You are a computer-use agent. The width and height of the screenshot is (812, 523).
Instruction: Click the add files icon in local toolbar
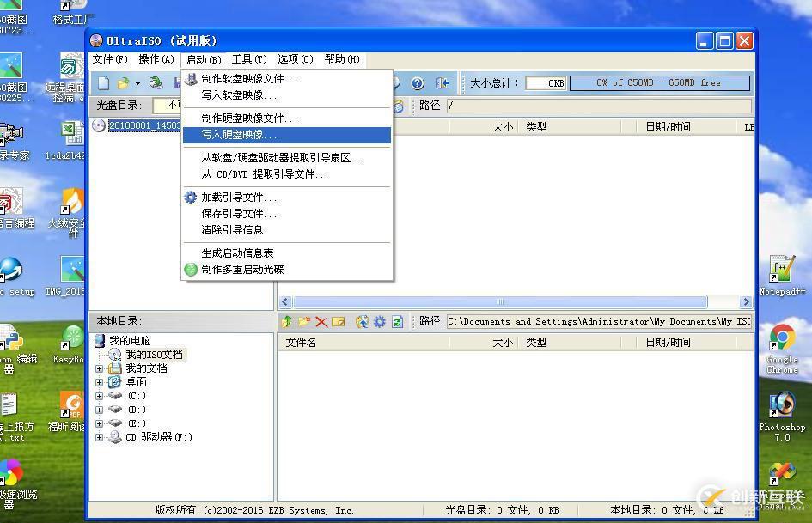tap(362, 321)
